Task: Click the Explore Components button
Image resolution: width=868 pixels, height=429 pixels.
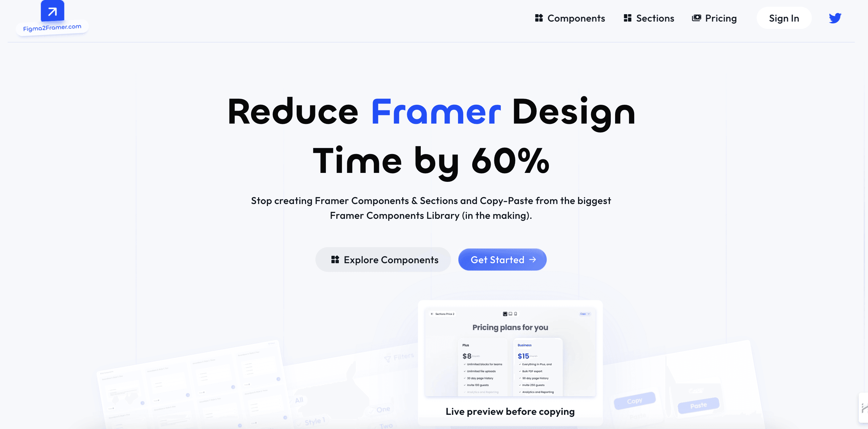Action: tap(383, 259)
